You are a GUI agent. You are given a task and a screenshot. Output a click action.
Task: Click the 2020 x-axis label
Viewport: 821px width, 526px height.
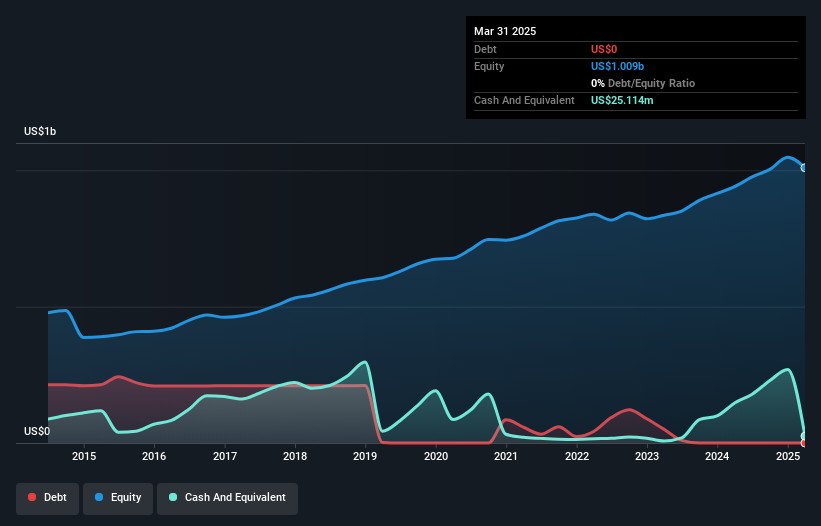point(436,457)
